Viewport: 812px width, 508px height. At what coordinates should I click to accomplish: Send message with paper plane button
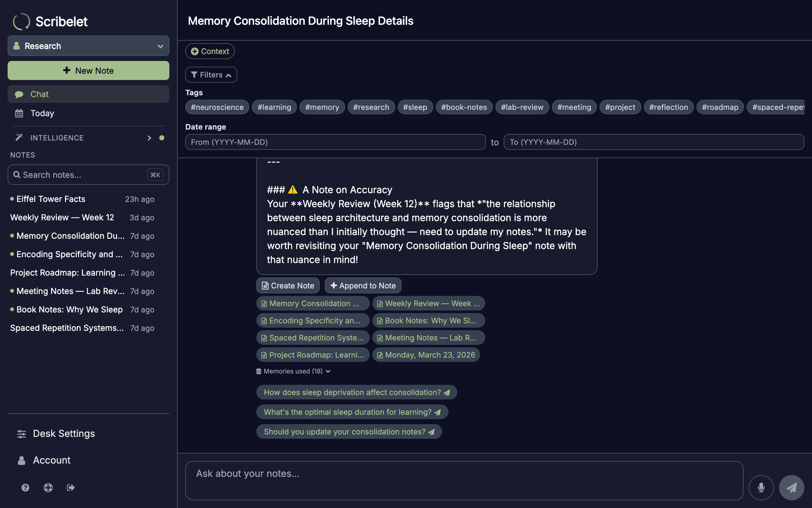(x=791, y=487)
